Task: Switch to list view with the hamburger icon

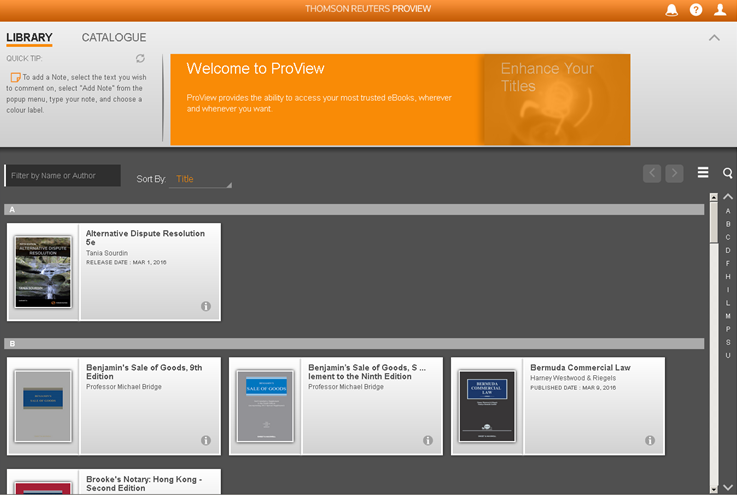Action: coord(703,173)
